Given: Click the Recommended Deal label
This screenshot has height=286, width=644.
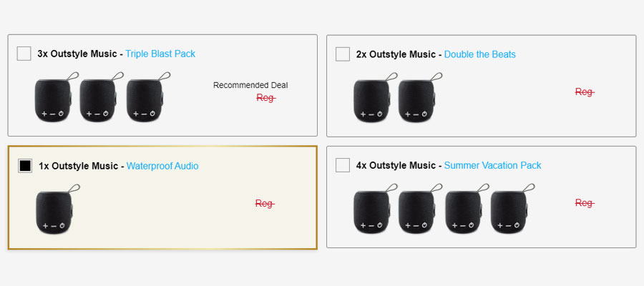Looking at the screenshot, I should 250,85.
